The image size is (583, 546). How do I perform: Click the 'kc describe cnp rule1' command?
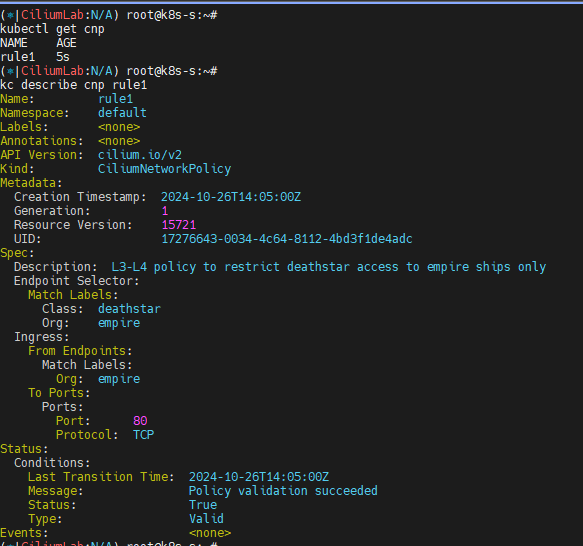coord(74,85)
